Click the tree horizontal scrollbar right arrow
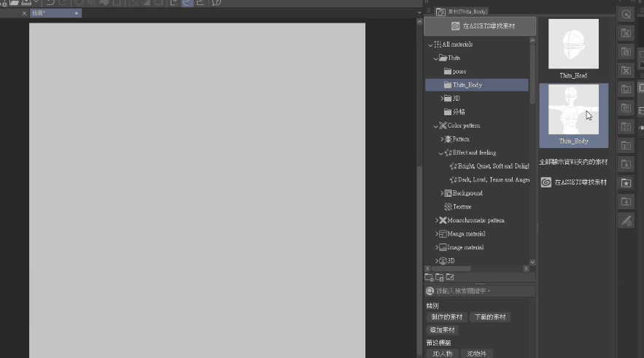 point(526,268)
